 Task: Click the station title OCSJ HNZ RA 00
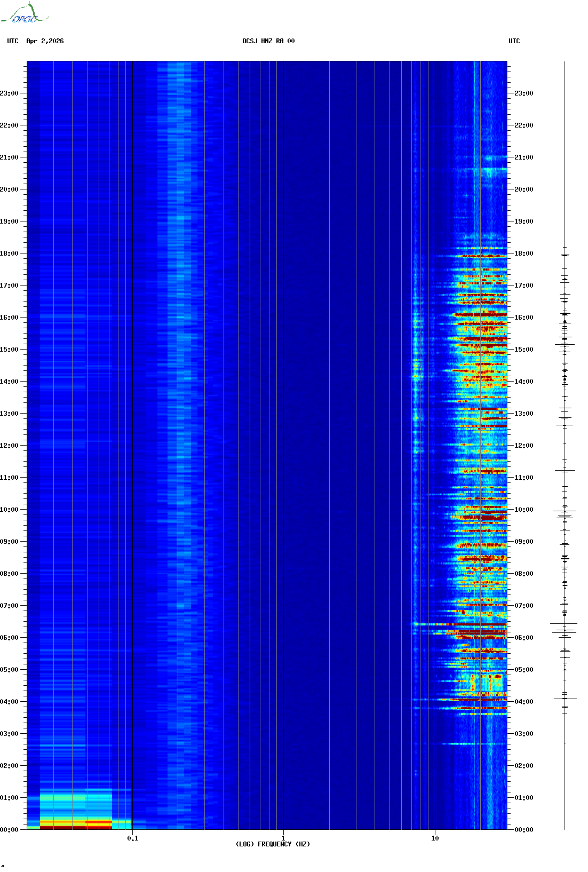point(268,41)
